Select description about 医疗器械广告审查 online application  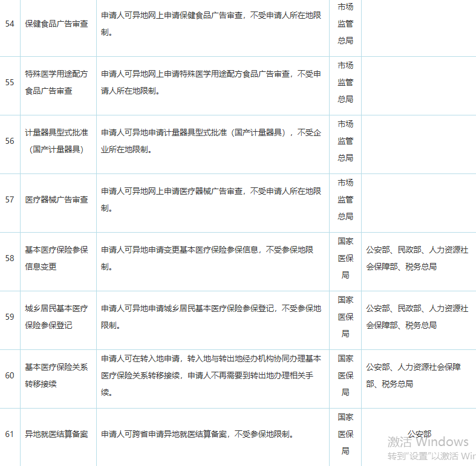pyautogui.click(x=211, y=199)
